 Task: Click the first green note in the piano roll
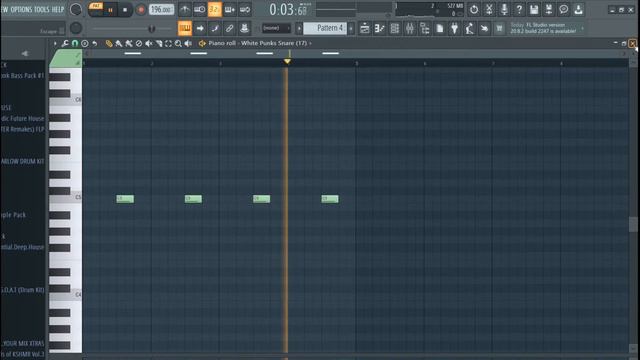click(x=125, y=199)
